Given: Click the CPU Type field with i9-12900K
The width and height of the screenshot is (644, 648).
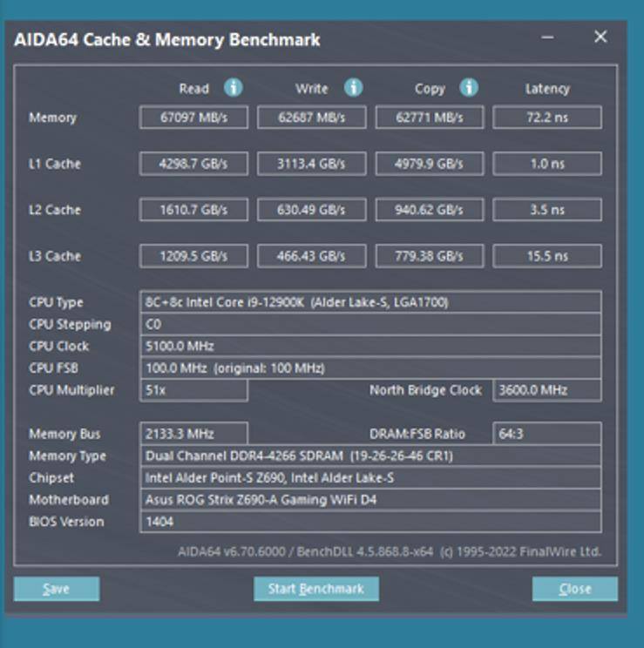Looking at the screenshot, I should [x=370, y=302].
